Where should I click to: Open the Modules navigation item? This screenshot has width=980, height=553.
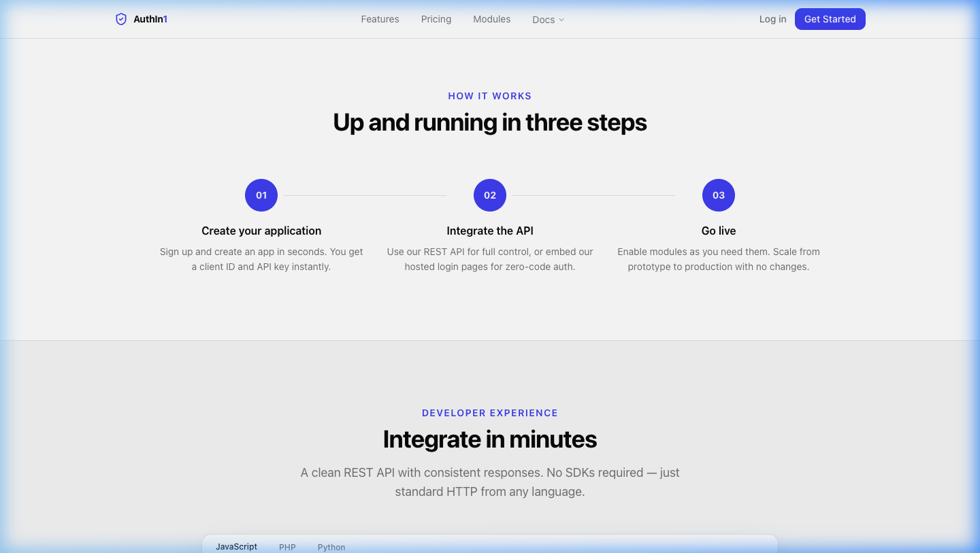tap(491, 19)
